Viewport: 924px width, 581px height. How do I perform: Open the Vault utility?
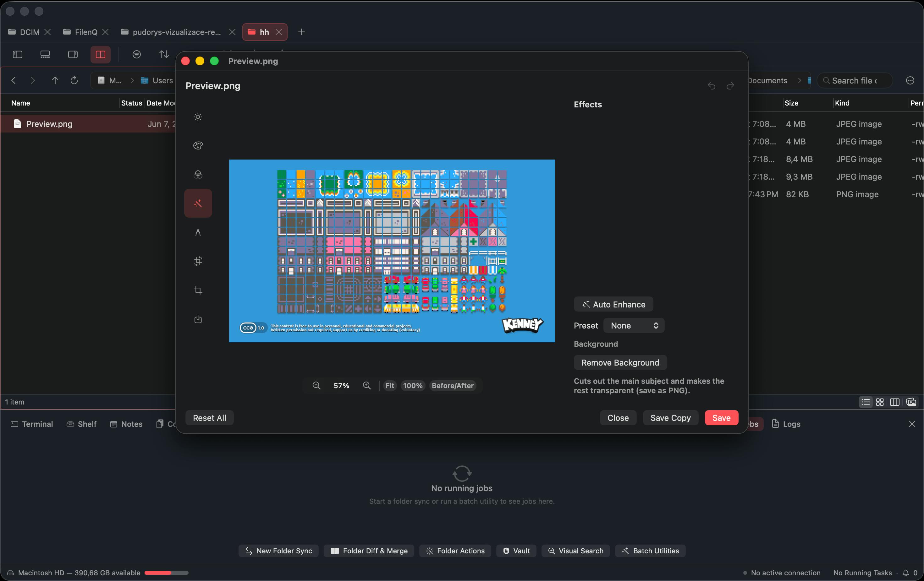point(516,551)
